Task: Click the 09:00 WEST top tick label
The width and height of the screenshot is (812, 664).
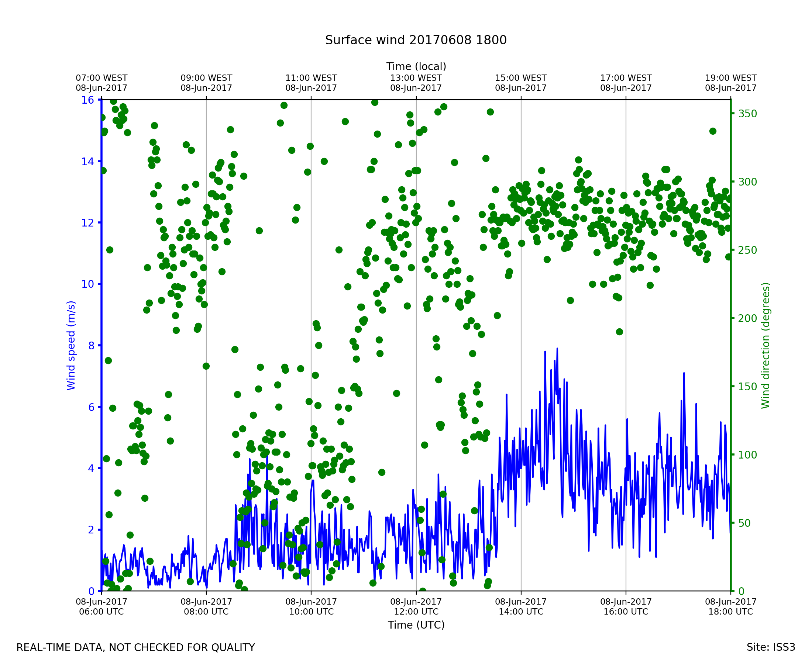Action: tap(206, 83)
